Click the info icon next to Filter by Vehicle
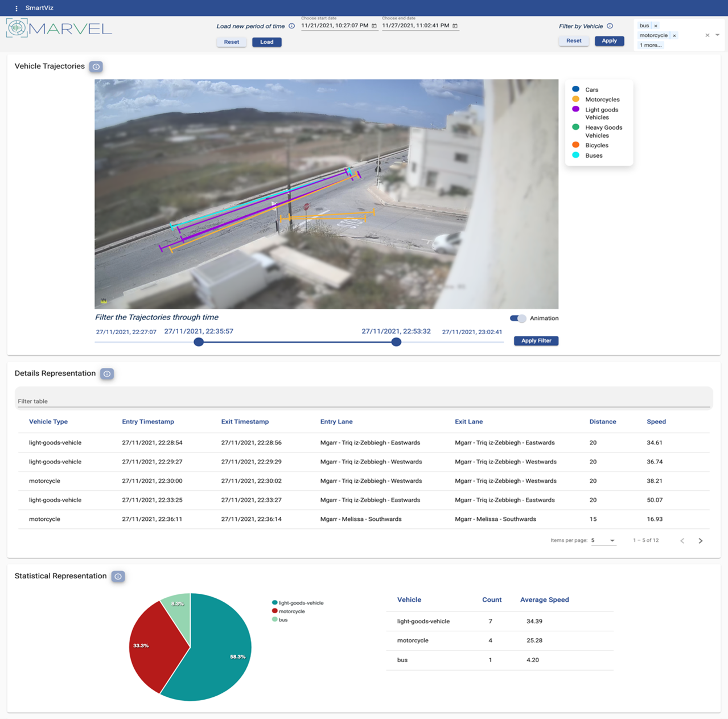The height and width of the screenshot is (719, 728). [610, 26]
